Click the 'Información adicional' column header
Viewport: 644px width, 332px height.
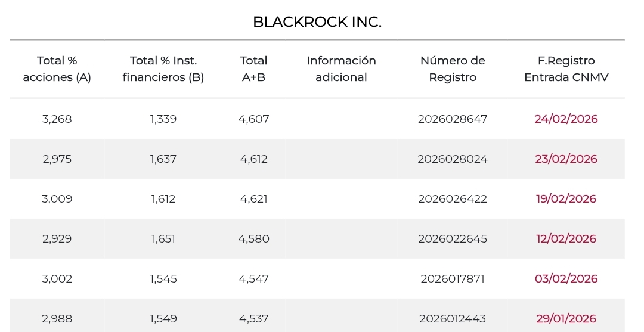coord(341,69)
